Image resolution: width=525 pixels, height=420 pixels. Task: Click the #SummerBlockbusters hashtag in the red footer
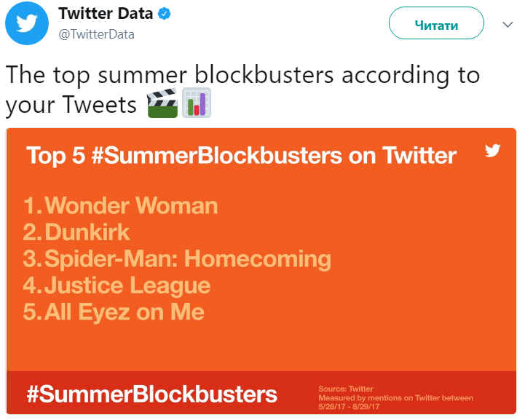[x=151, y=394]
